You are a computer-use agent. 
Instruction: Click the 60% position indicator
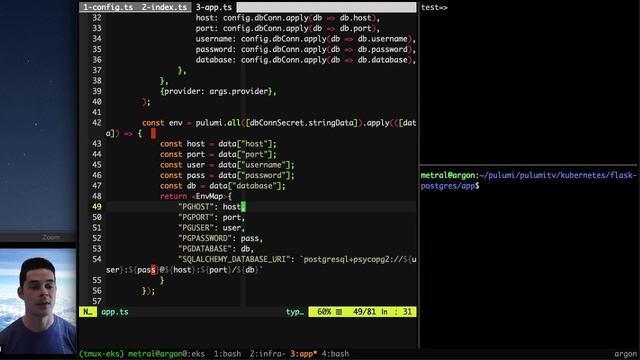pyautogui.click(x=324, y=312)
